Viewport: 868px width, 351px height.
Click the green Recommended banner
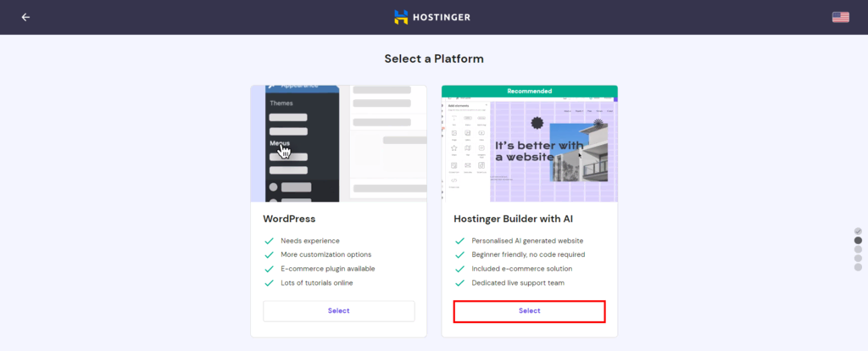pos(529,91)
